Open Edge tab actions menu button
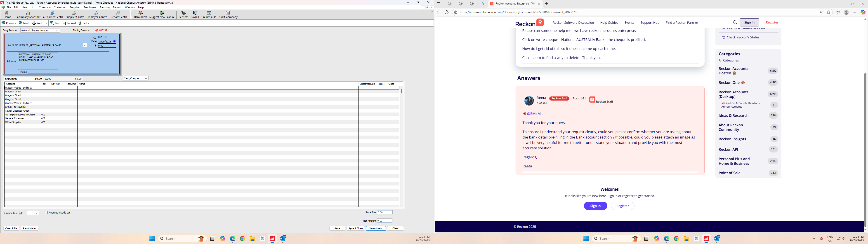The height and width of the screenshot is (244, 868). coord(438,4)
